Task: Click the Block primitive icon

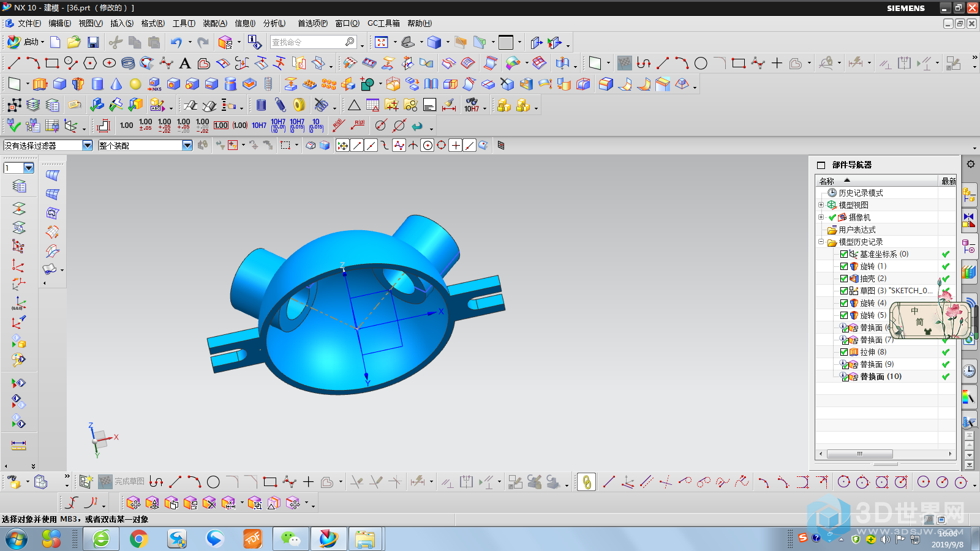Action: (59, 84)
